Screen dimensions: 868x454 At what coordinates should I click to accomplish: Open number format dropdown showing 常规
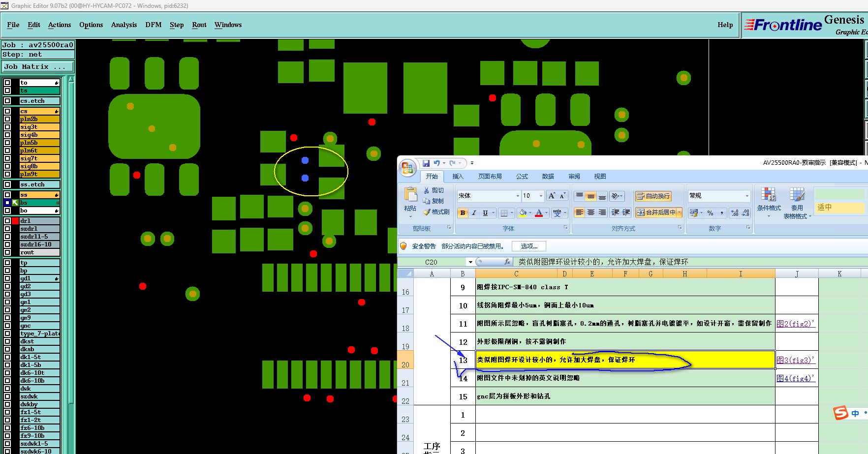(x=747, y=196)
